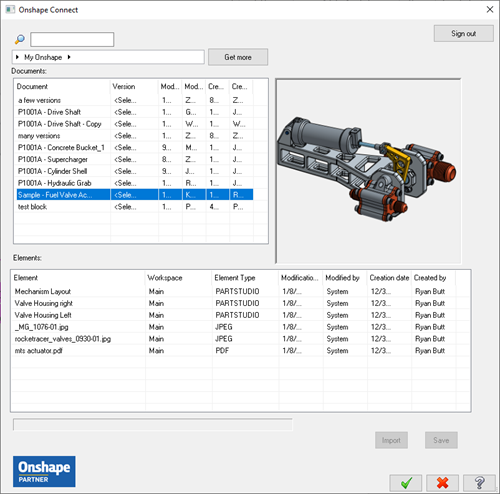The image size is (500, 494).
Task: Select the mts actuator.pdf element
Action: pyautogui.click(x=240, y=351)
